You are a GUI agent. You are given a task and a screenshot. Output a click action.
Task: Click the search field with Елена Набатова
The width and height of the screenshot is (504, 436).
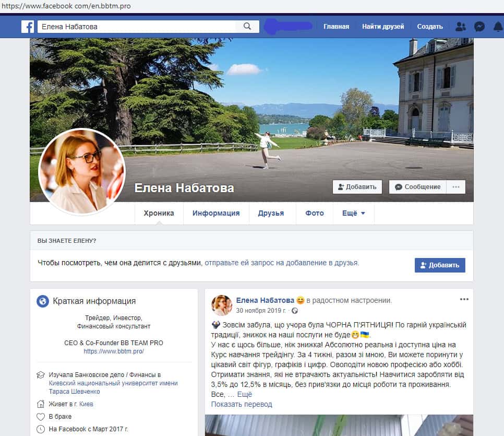[x=136, y=27]
